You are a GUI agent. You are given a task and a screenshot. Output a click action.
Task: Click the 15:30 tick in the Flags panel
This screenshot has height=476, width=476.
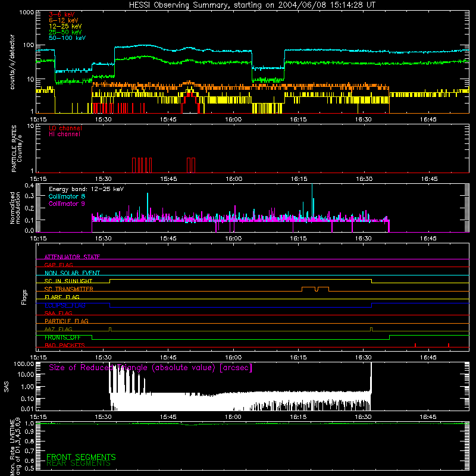click(103, 358)
